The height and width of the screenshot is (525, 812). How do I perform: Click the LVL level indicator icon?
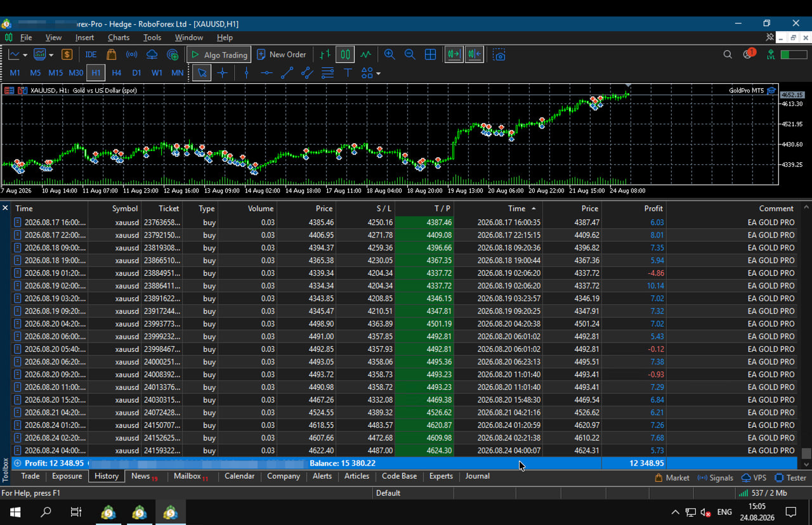[x=771, y=55]
